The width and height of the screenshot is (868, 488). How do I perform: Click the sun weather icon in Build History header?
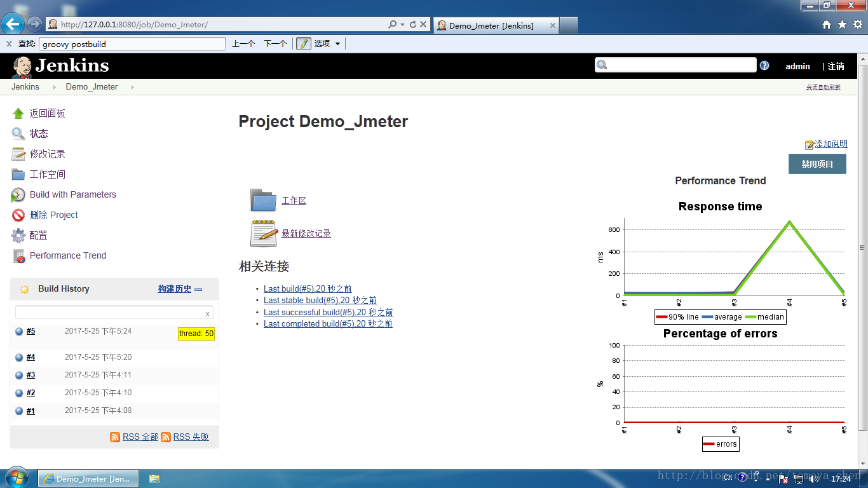pyautogui.click(x=25, y=290)
